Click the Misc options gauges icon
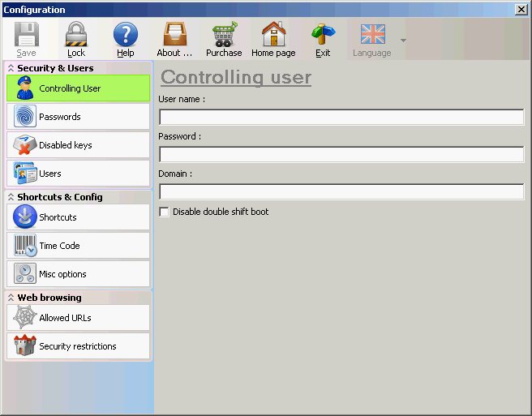The height and width of the screenshot is (416, 532). (x=25, y=273)
